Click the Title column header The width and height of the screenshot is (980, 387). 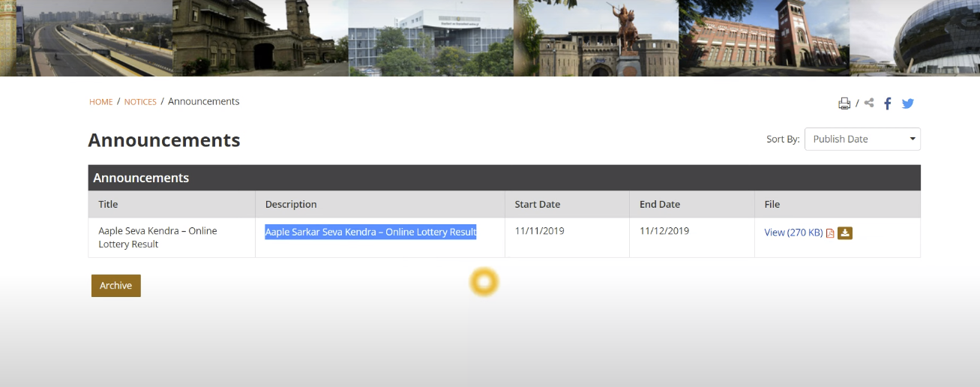[x=108, y=204]
